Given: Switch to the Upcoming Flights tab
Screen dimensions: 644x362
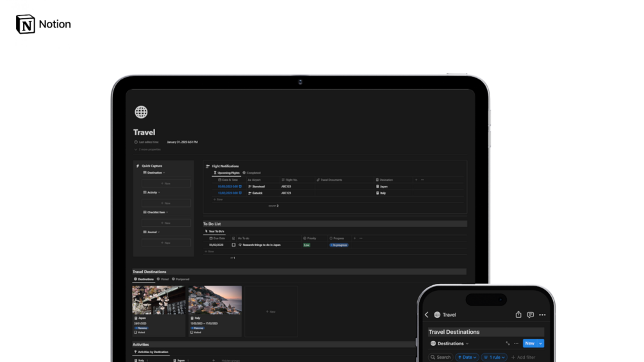Looking at the screenshot, I should [226, 173].
